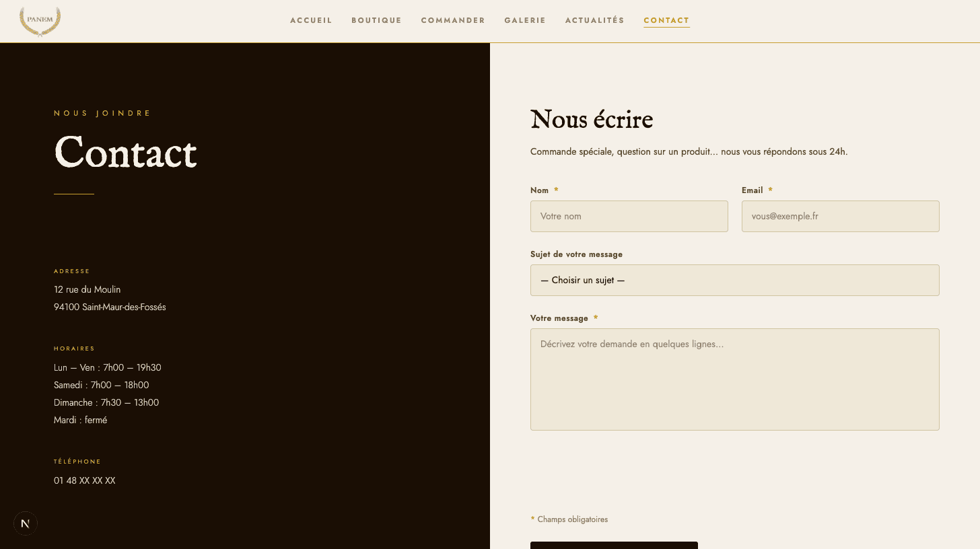This screenshot has height=549, width=980.
Task: Click the Sujet de votre message label
Action: pyautogui.click(x=576, y=254)
